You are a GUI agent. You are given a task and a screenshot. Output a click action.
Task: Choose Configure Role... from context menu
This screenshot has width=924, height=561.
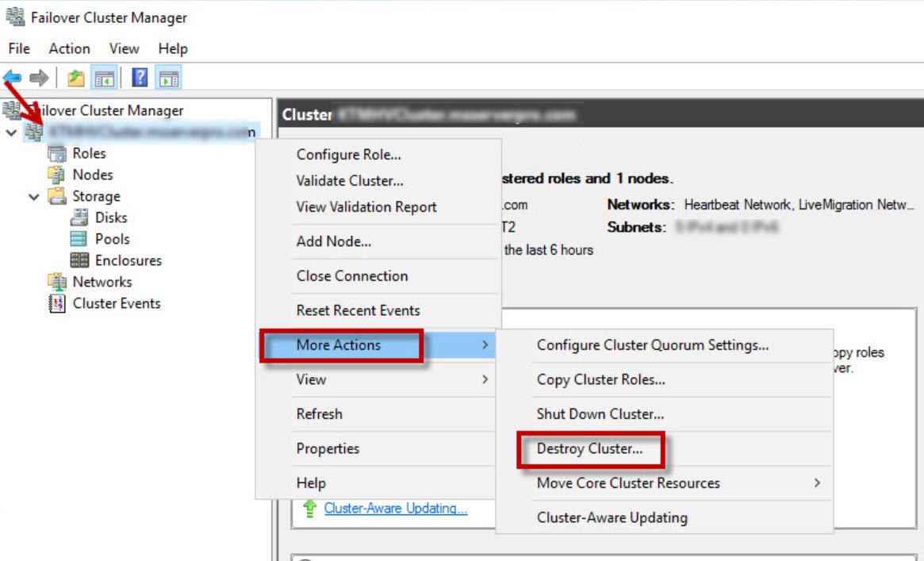tap(378, 155)
